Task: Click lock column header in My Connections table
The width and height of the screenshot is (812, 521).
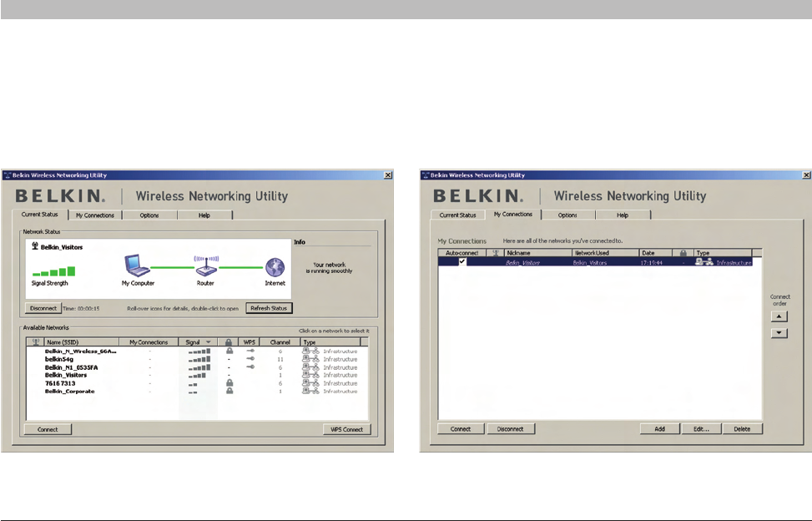Action: (x=683, y=253)
